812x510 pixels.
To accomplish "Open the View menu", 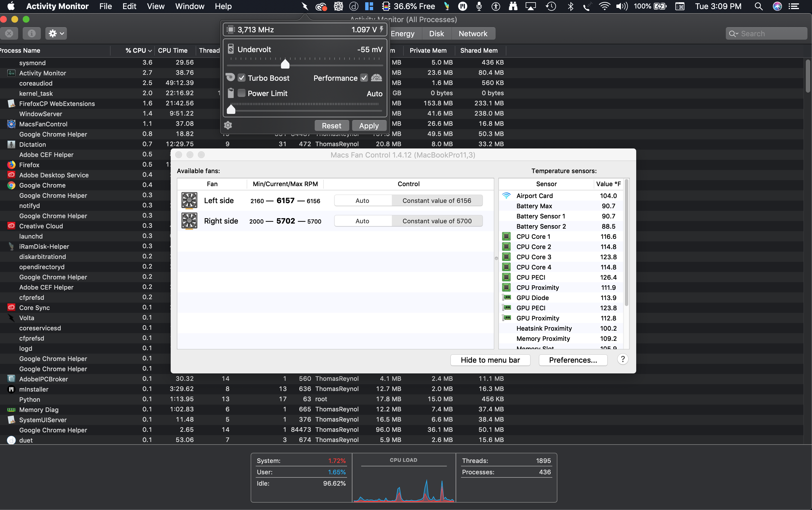I will (155, 7).
